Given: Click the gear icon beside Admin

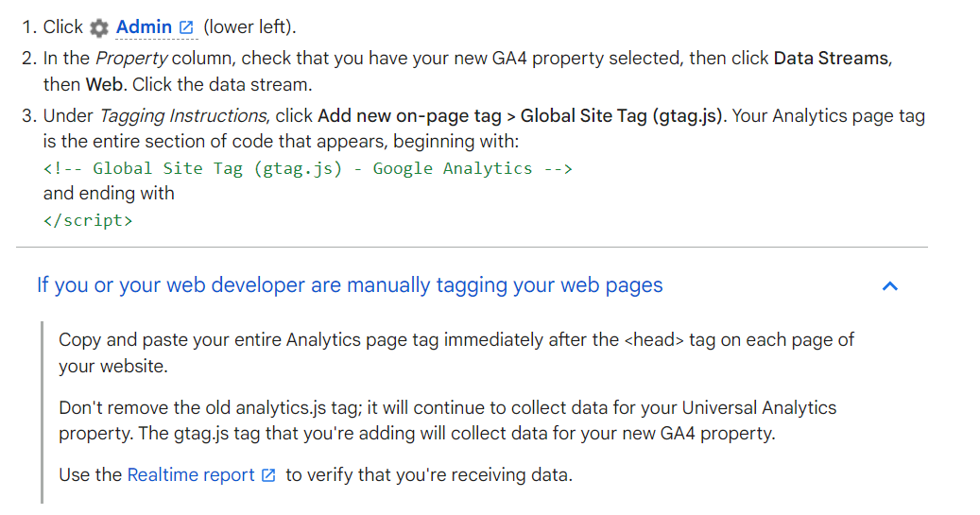Looking at the screenshot, I should click(x=98, y=27).
